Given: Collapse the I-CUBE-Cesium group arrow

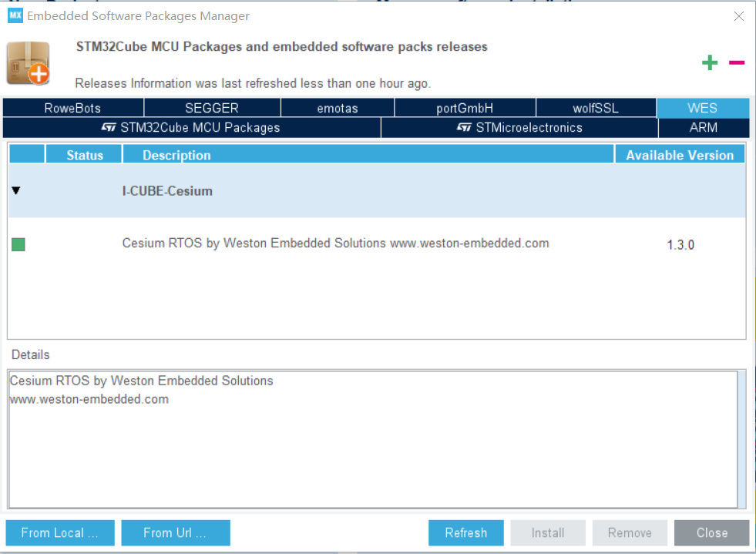Looking at the screenshot, I should tap(16, 190).
